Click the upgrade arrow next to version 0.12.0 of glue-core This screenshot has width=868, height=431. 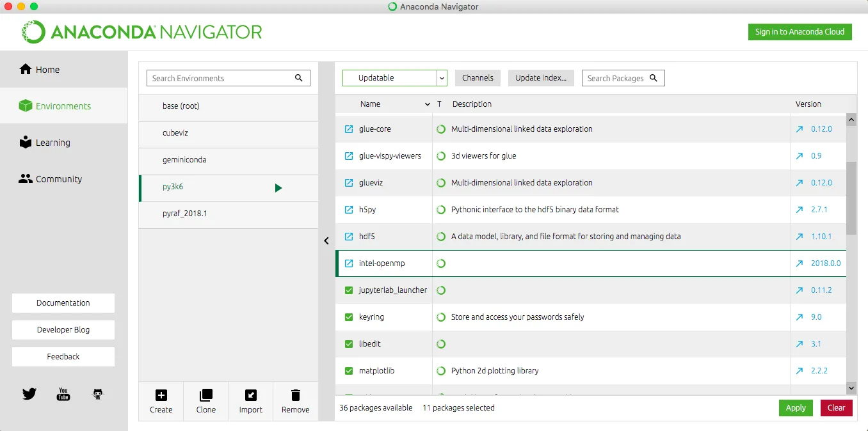pos(800,129)
